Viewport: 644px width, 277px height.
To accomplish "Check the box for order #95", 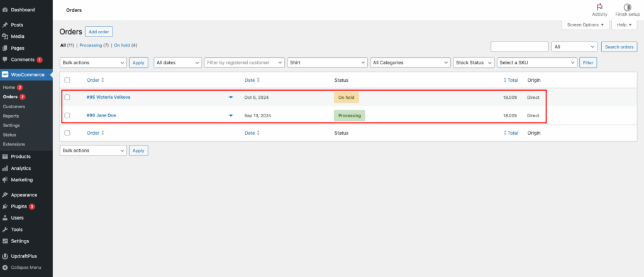I will point(67,97).
